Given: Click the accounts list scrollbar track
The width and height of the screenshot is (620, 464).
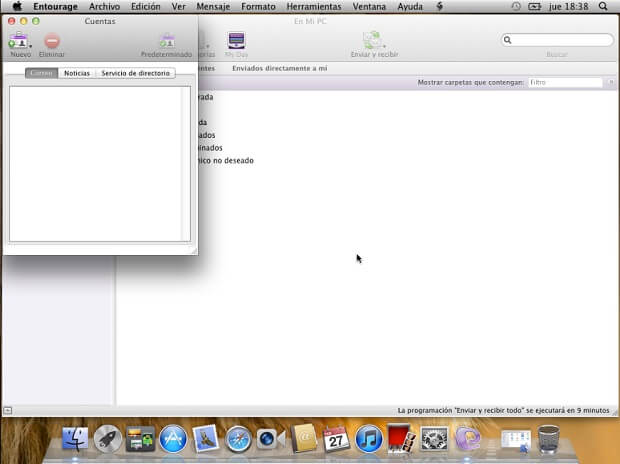Looking at the screenshot, I should coord(186,164).
